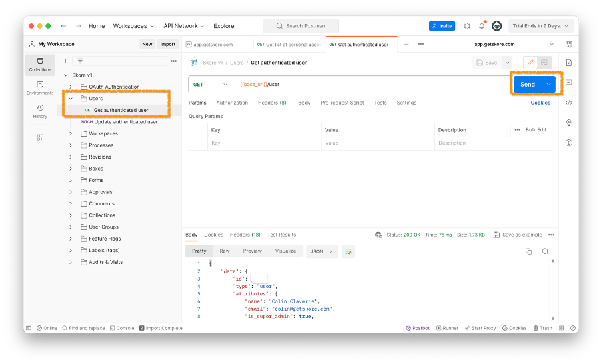Image resolution: width=603 pixels, height=364 pixels.
Task: Copy the response body
Action: coord(529,251)
